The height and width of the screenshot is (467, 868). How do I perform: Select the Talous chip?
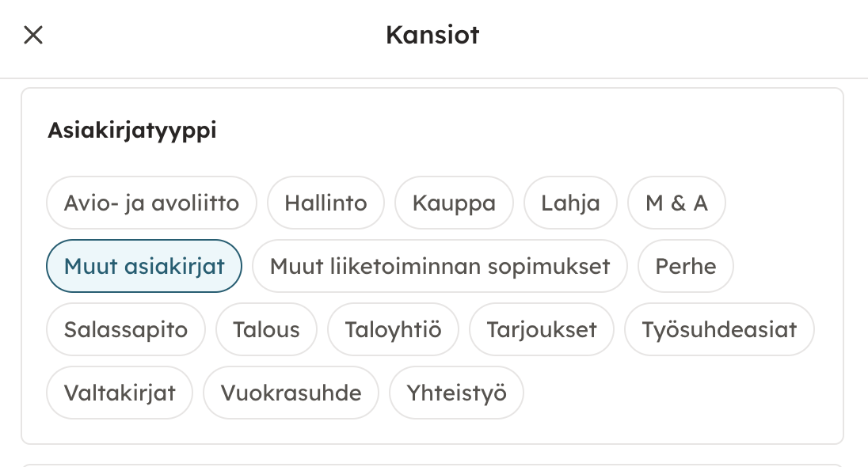pyautogui.click(x=266, y=329)
